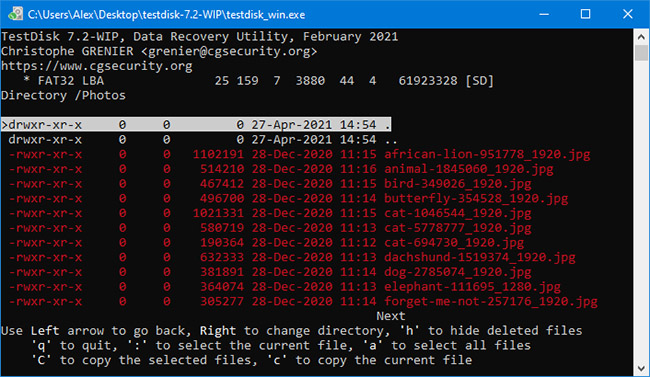The image size is (650, 377).
Task: Select the highlighted current directory '.' row
Action: click(196, 124)
